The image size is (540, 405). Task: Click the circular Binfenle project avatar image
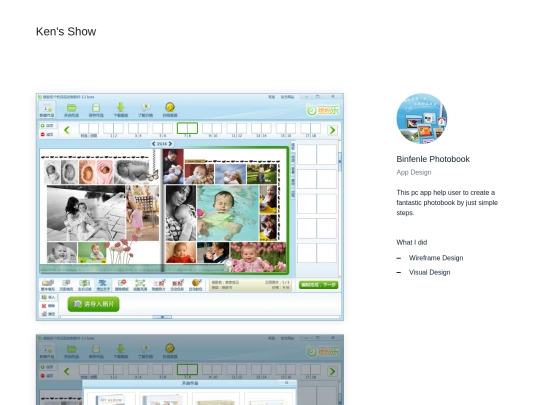422,118
